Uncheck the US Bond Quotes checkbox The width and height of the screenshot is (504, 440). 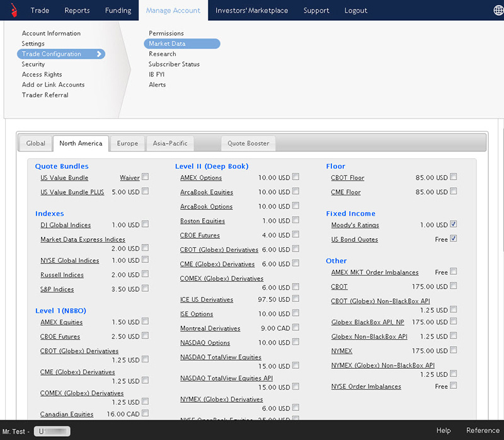[x=453, y=238]
